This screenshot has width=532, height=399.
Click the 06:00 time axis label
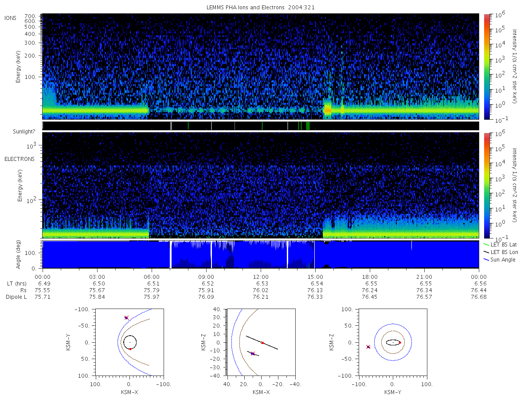click(x=152, y=277)
